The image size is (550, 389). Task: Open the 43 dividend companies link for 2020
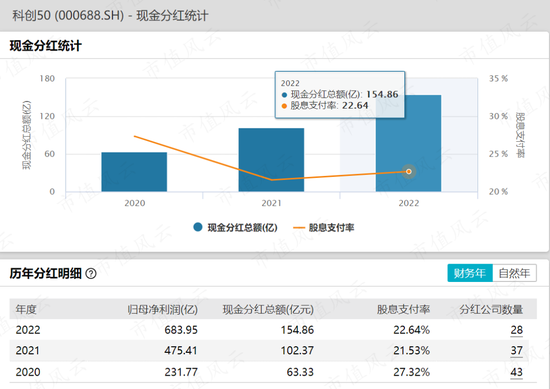(516, 372)
